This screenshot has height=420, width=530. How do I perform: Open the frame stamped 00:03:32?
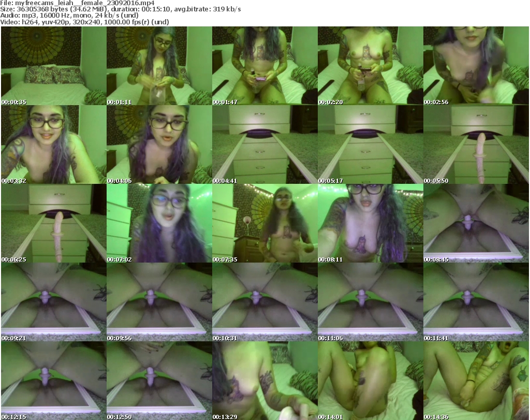(54, 144)
